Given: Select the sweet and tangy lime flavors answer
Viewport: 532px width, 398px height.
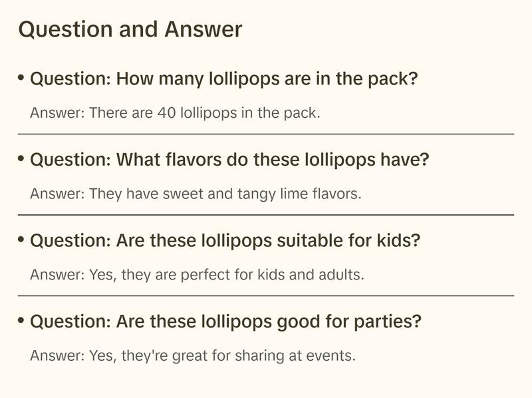Looking at the screenshot, I should click(x=196, y=194).
